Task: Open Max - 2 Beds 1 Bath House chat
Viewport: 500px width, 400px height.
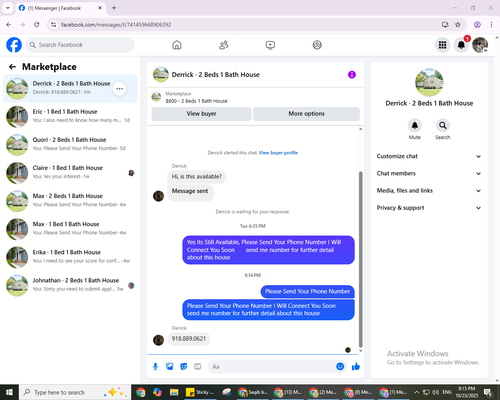Action: [70, 201]
